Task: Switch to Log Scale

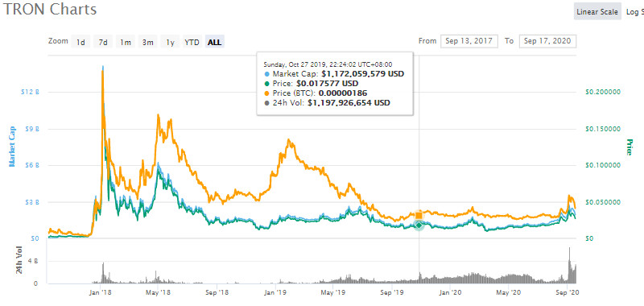Action: tap(634, 12)
